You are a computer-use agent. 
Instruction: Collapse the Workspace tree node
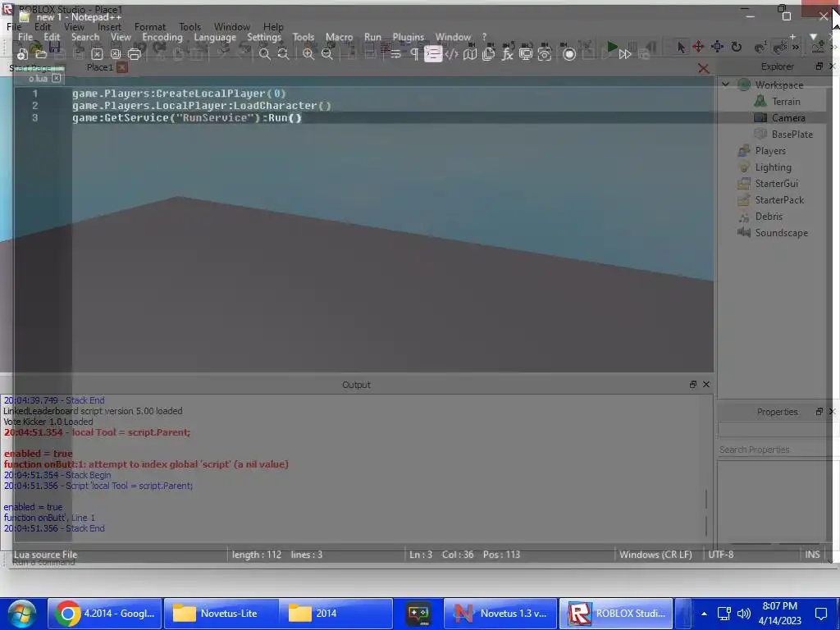coord(725,84)
